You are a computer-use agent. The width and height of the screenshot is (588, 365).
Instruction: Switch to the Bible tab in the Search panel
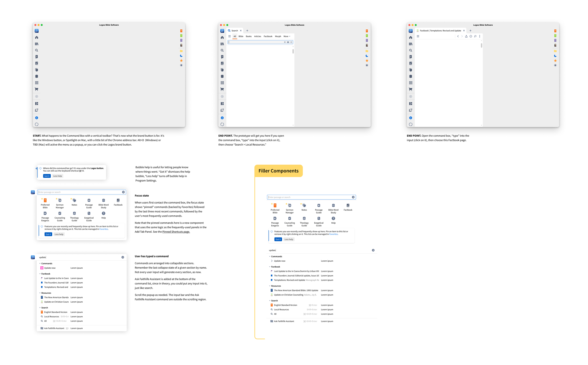click(x=241, y=36)
